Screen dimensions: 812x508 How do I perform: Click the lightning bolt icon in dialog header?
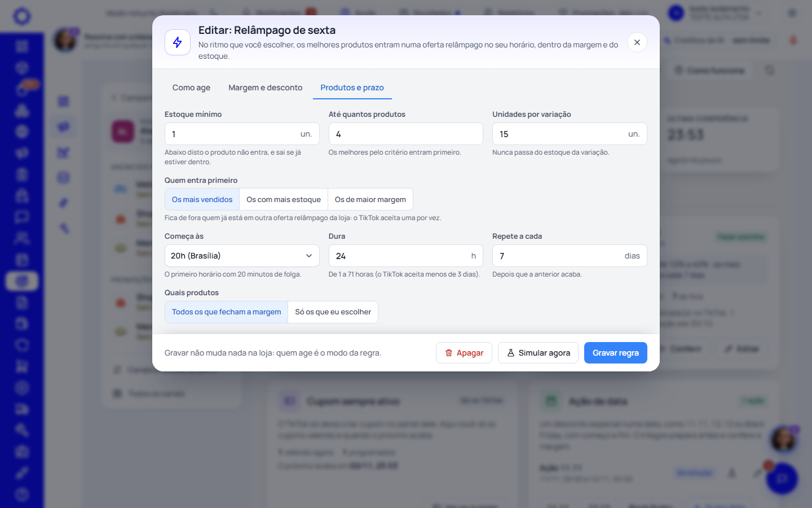[x=177, y=42]
